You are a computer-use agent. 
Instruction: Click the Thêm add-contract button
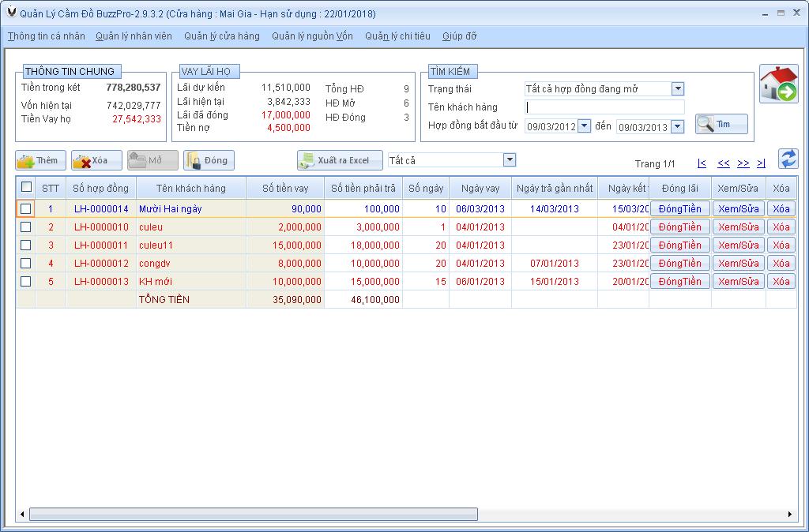(41, 160)
